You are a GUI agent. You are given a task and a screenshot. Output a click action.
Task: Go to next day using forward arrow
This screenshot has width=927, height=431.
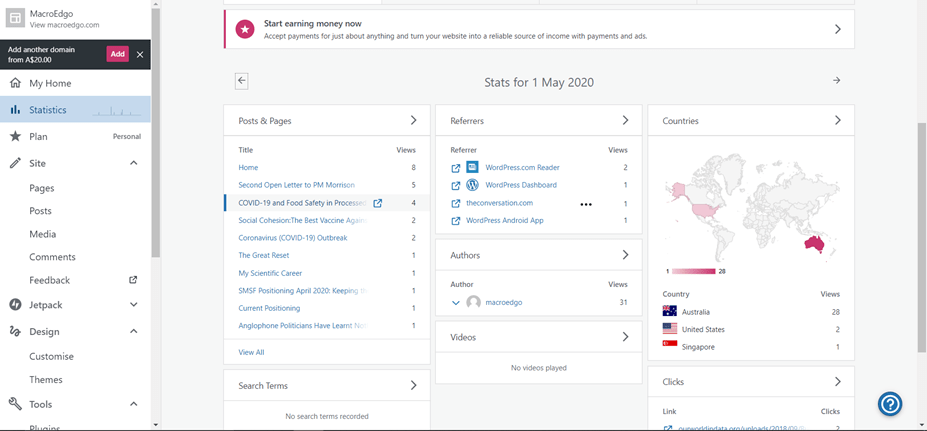point(837,81)
